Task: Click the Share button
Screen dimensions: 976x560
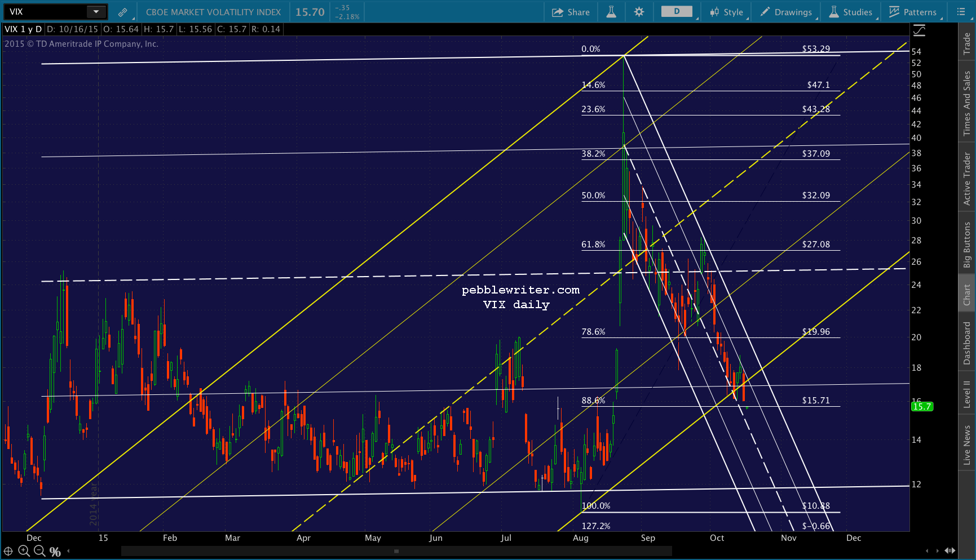Action: [571, 12]
